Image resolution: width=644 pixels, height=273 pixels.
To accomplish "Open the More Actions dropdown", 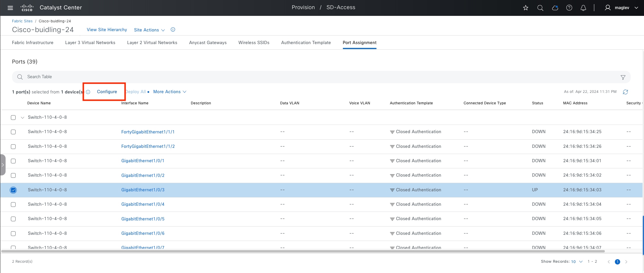I will (x=170, y=92).
